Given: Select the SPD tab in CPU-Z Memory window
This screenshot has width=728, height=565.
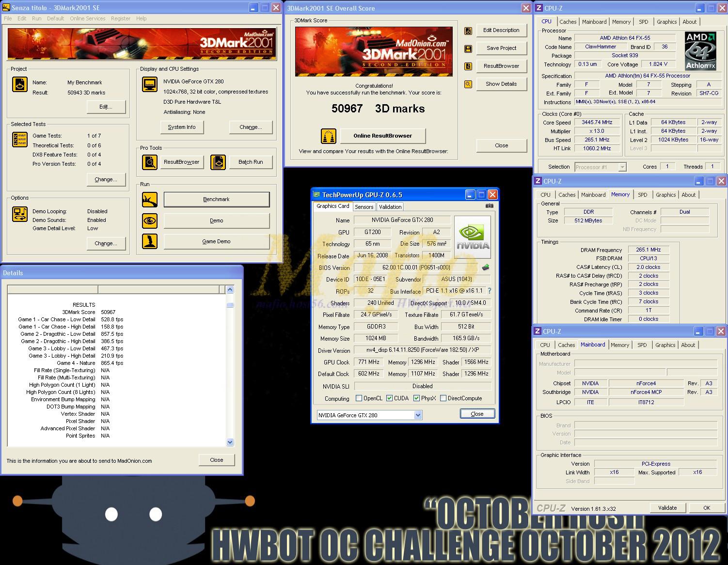Looking at the screenshot, I should (643, 195).
